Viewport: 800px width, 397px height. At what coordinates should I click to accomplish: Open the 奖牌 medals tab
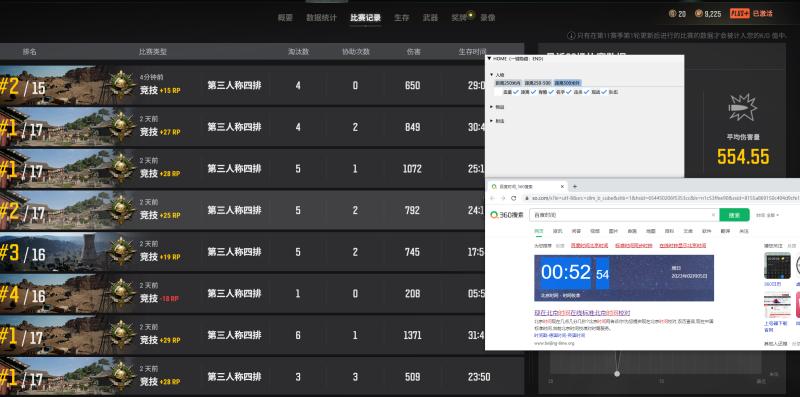(x=459, y=17)
